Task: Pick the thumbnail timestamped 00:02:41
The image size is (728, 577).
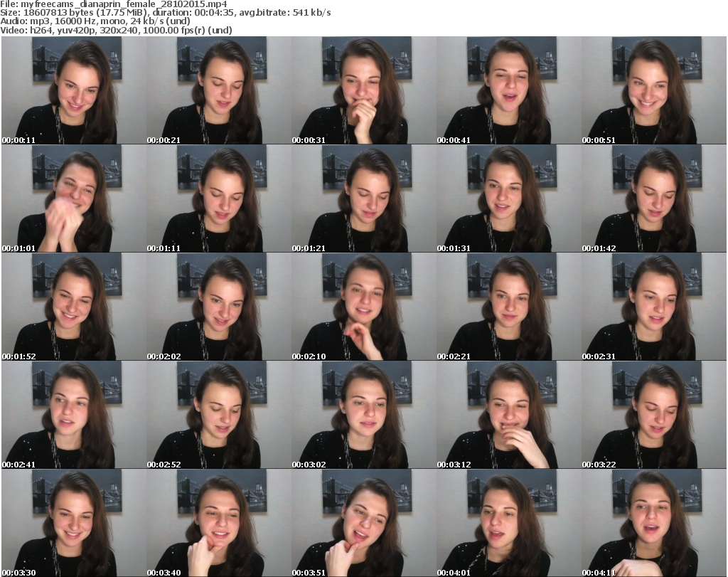Action: coord(74,415)
